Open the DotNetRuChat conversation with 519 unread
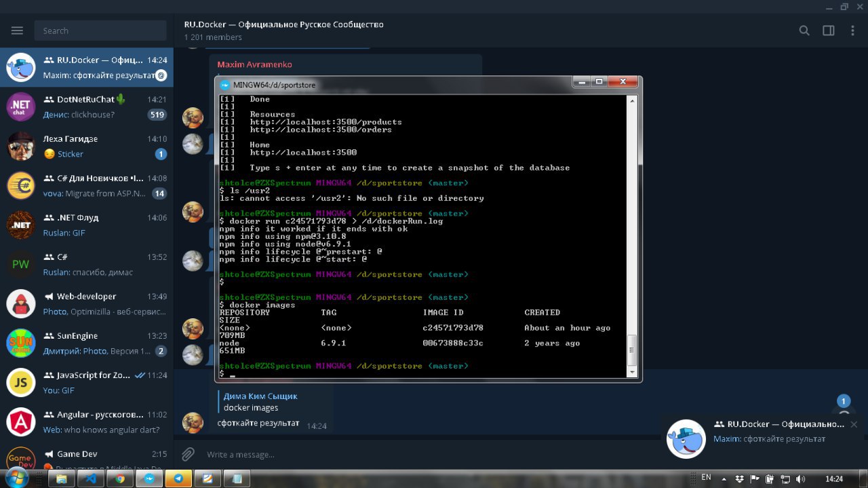The image size is (868, 488). coord(87,107)
